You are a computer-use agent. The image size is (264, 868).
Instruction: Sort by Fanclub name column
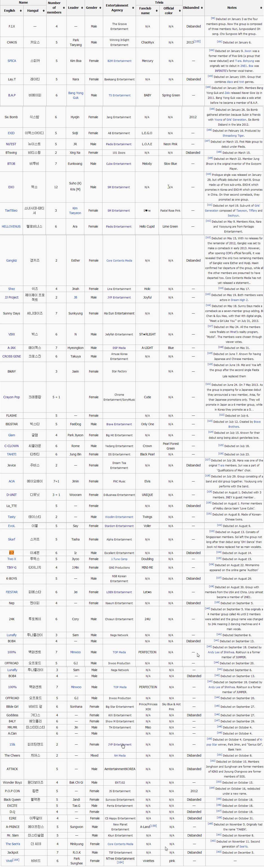157,11
